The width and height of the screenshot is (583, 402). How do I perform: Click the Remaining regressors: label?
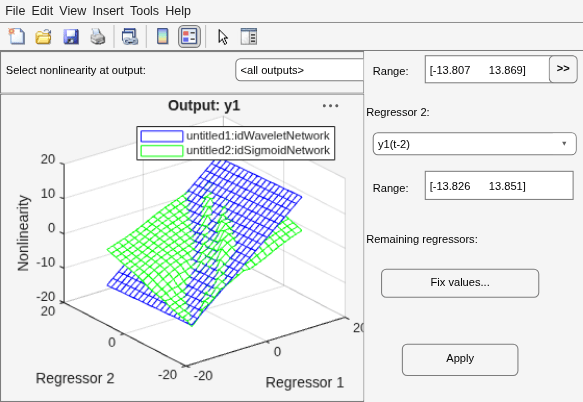click(x=422, y=239)
